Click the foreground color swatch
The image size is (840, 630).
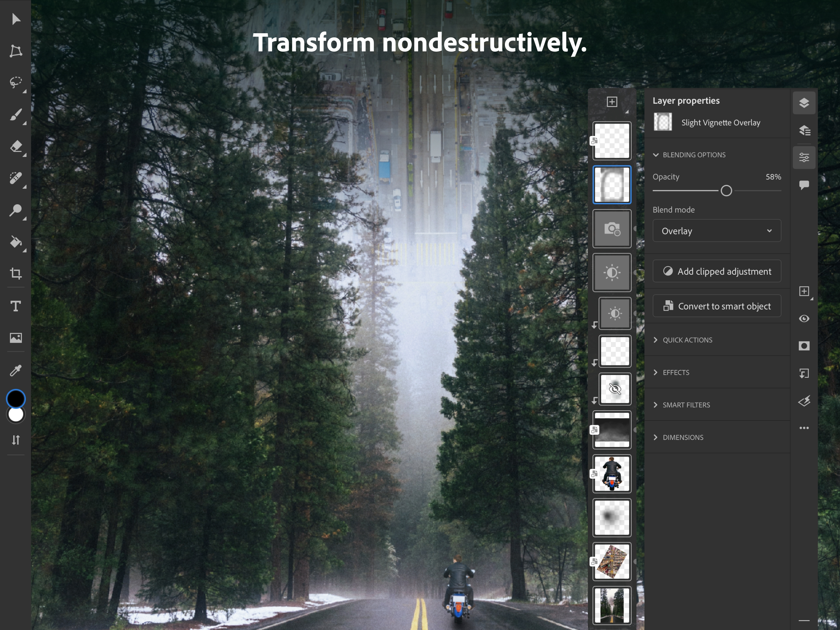[14, 398]
